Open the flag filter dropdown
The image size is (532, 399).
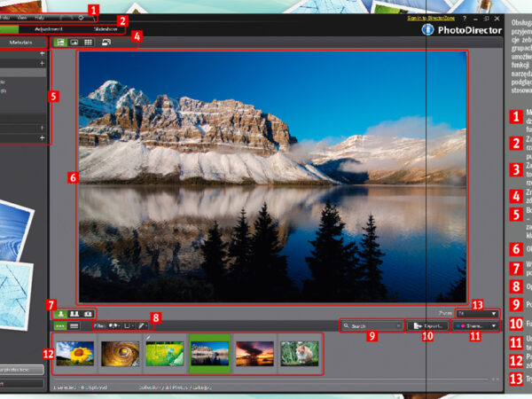(x=114, y=326)
